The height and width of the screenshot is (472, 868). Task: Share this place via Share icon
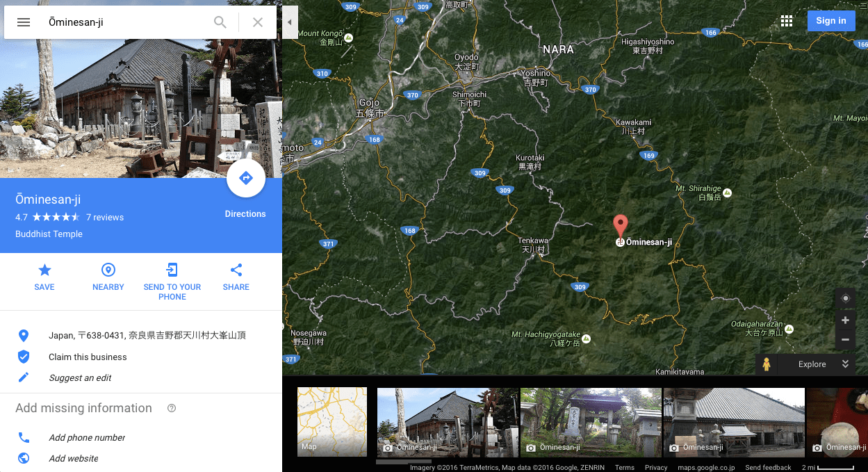tap(236, 270)
